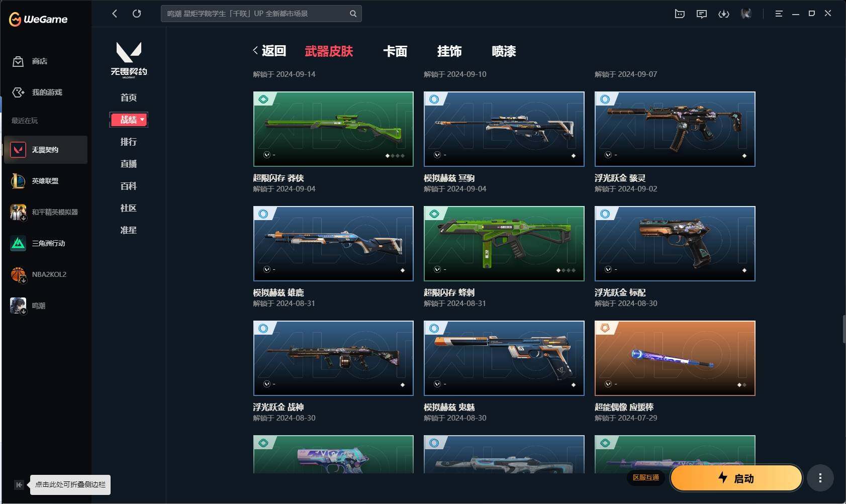Click tier badge on 浮光跃金 骇灵 card

[605, 99]
